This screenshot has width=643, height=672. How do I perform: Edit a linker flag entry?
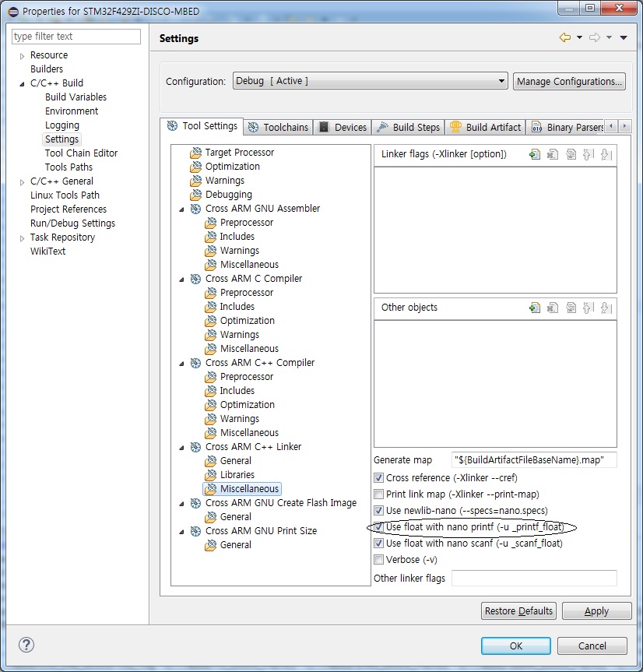pyautogui.click(x=571, y=154)
